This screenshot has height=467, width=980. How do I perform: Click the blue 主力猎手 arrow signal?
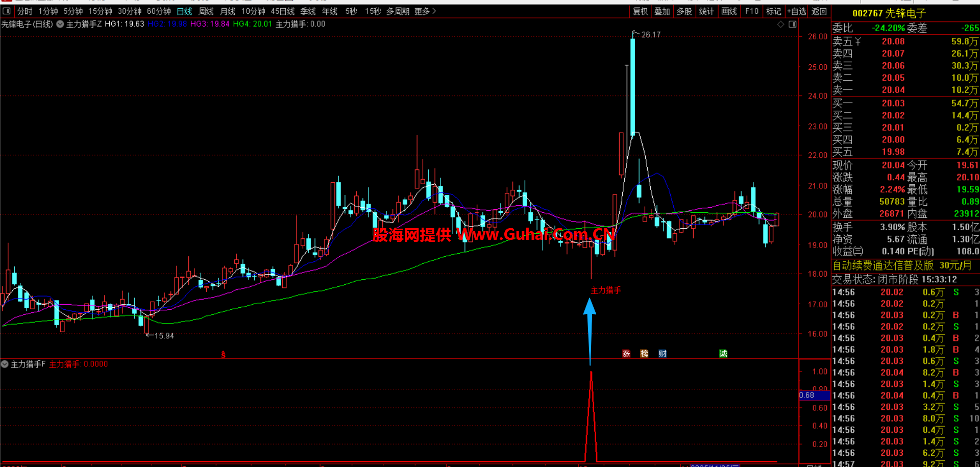click(x=590, y=316)
